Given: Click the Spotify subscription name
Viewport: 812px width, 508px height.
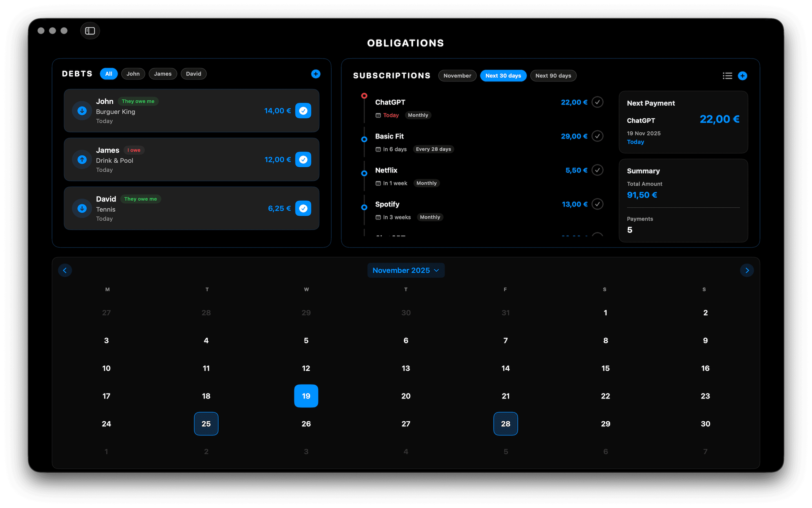Looking at the screenshot, I should (387, 204).
